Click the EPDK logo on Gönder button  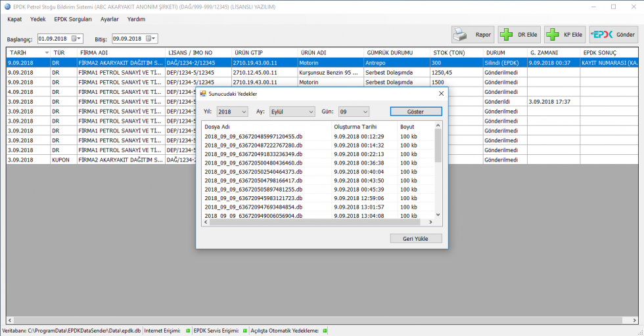pos(602,35)
